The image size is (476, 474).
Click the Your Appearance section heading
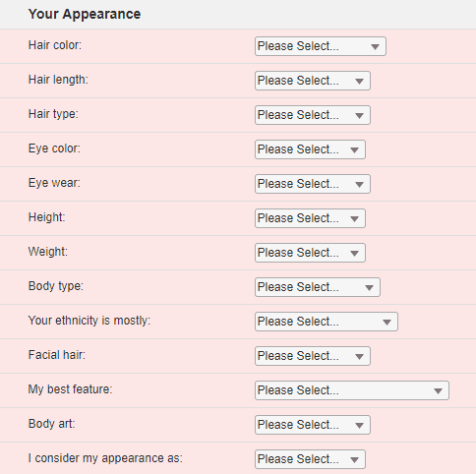[85, 14]
